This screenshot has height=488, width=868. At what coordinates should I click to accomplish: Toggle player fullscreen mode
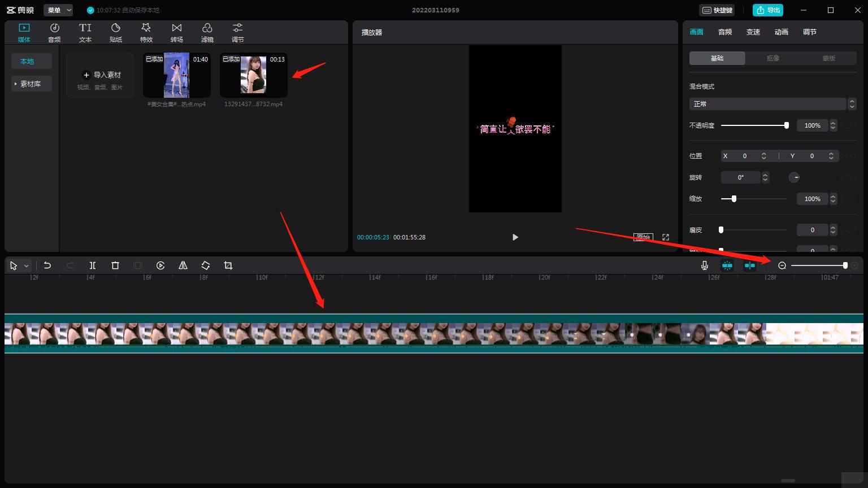coord(666,237)
